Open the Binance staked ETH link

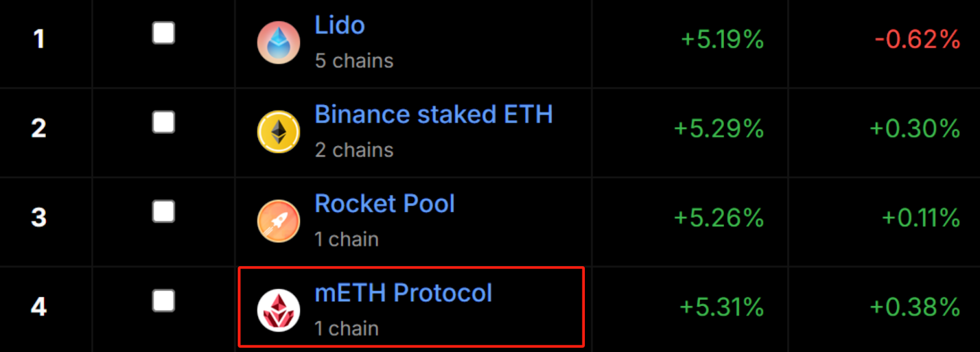point(434,115)
